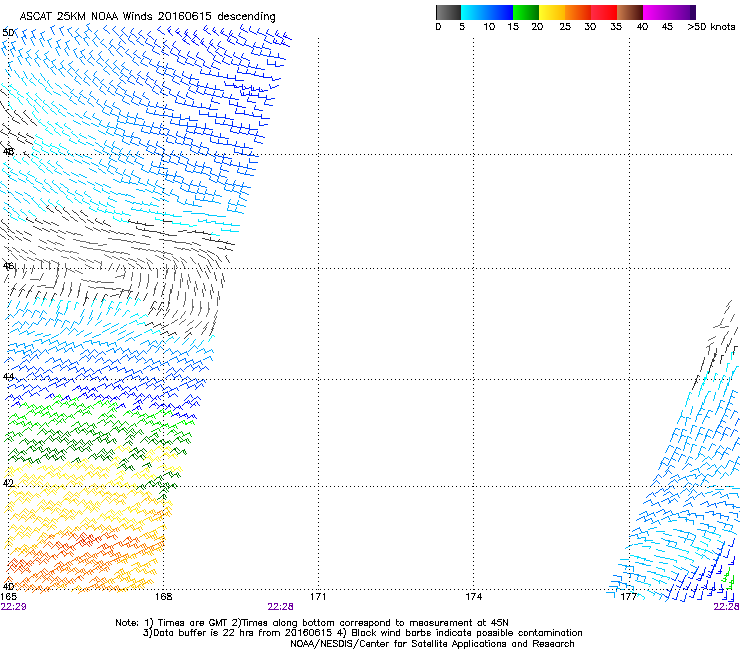Click the green 15–20 knots legend segment
740x650 pixels.
(x=526, y=12)
